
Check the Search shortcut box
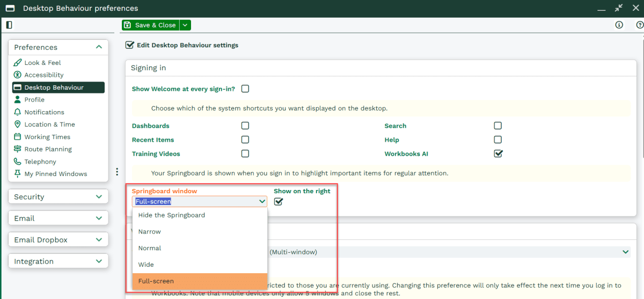[x=498, y=126]
